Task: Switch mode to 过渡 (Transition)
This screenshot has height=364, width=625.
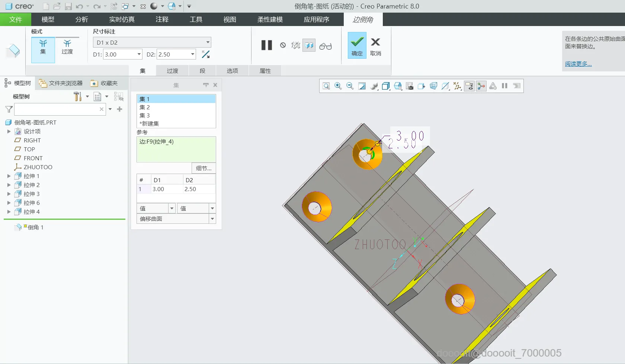Action: (x=67, y=48)
